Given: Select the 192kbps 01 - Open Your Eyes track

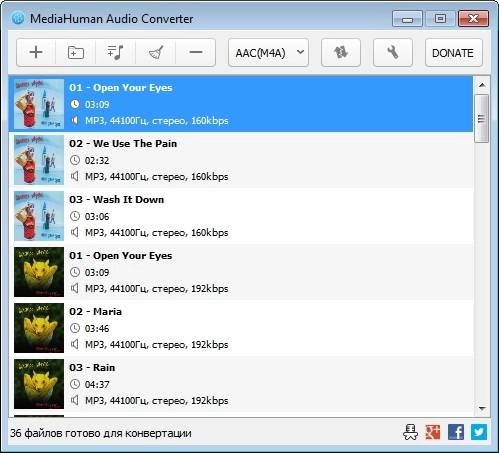Looking at the screenshot, I should coord(241,272).
